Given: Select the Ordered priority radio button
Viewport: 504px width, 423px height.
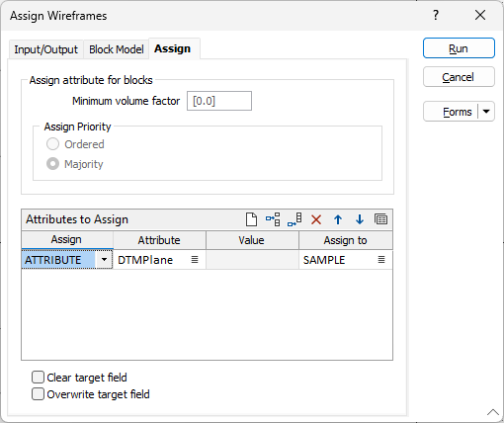Looking at the screenshot, I should 52,144.
